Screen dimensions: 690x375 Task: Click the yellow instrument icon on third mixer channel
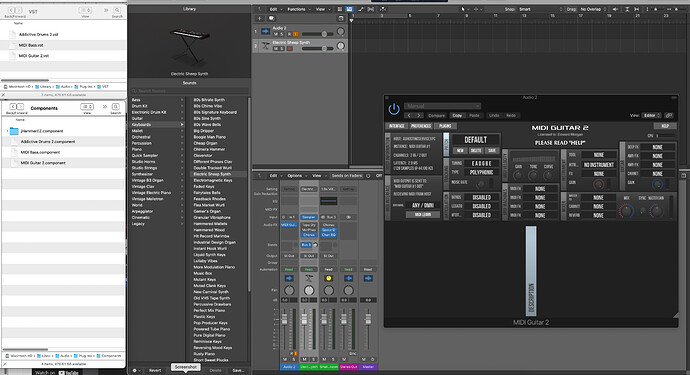(x=328, y=278)
